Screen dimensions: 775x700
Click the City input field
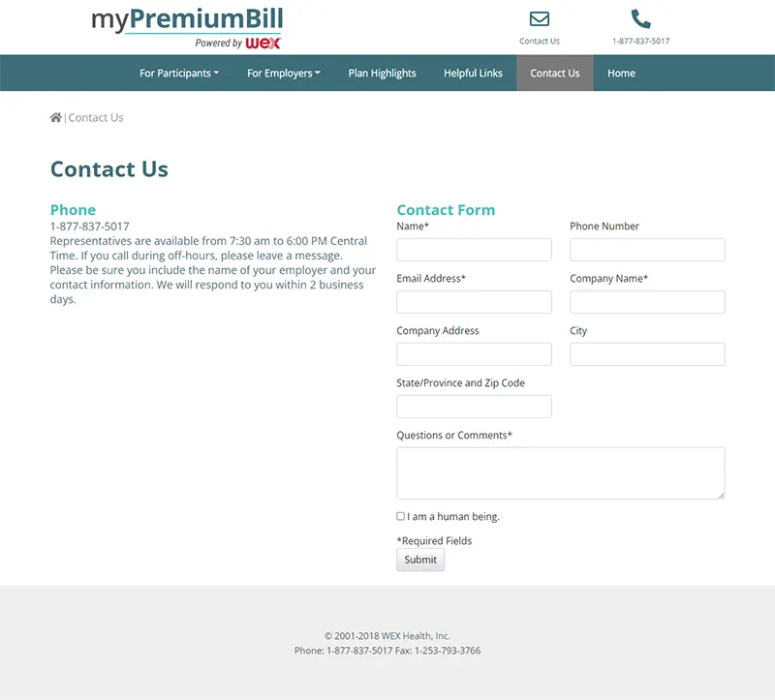pos(647,354)
